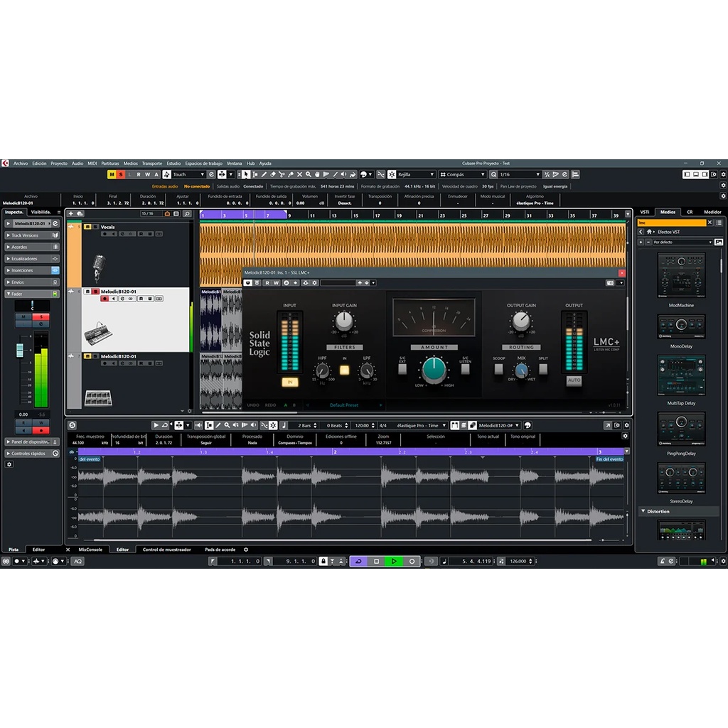Click microphone picture of Vocals track
728x728 pixels.
pos(98,268)
